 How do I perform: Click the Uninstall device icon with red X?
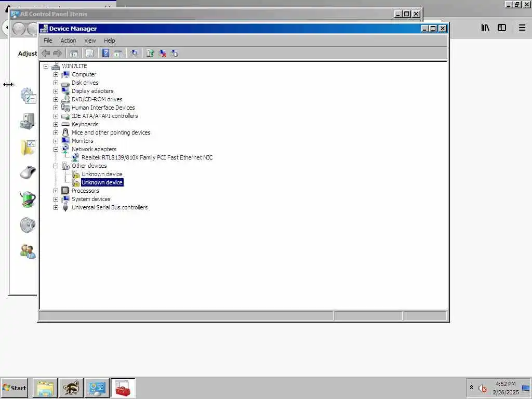163,54
